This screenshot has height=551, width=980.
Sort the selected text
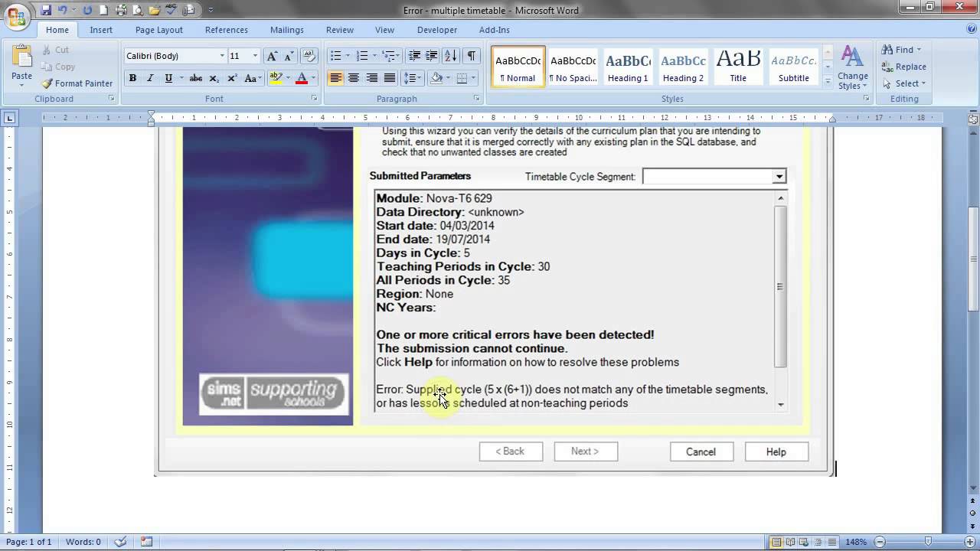click(451, 56)
